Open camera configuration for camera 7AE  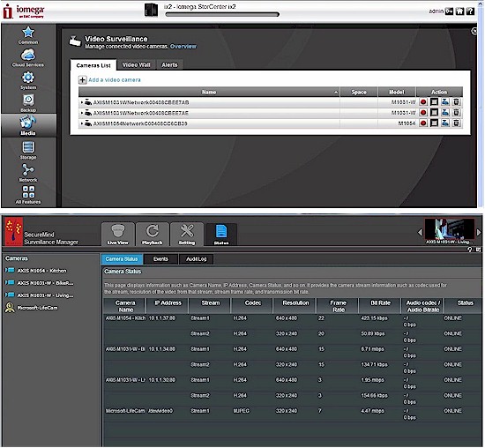[x=445, y=113]
